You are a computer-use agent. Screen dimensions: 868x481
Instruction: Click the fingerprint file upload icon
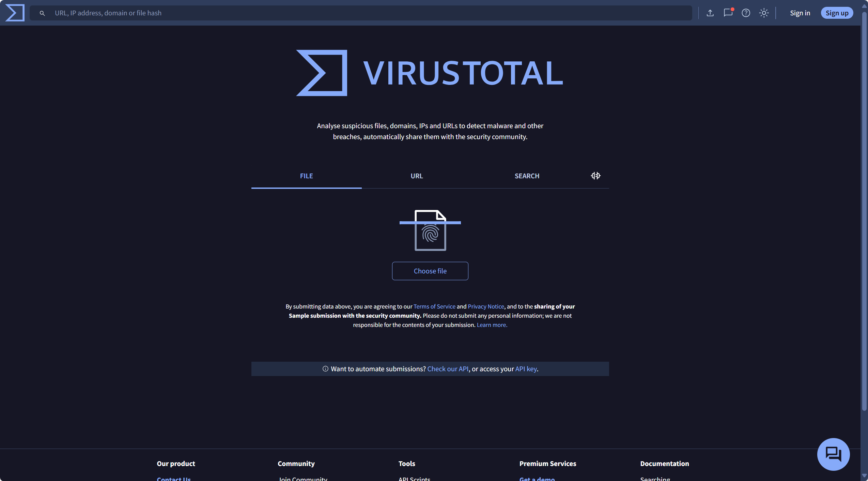[x=430, y=230]
